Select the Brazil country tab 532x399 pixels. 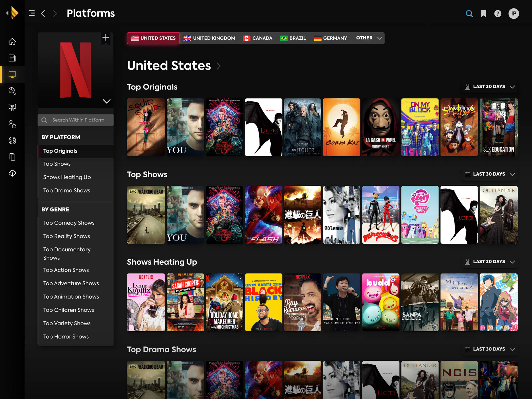(x=293, y=38)
